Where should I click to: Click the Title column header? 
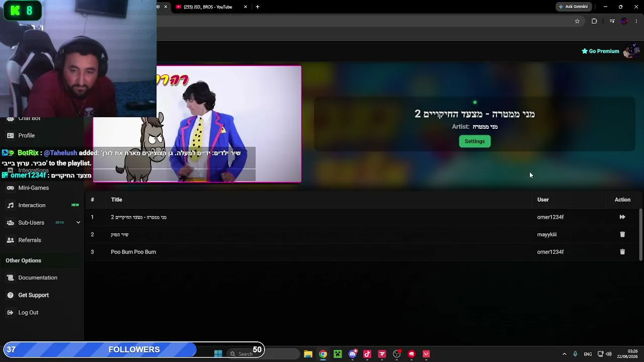[117, 200]
